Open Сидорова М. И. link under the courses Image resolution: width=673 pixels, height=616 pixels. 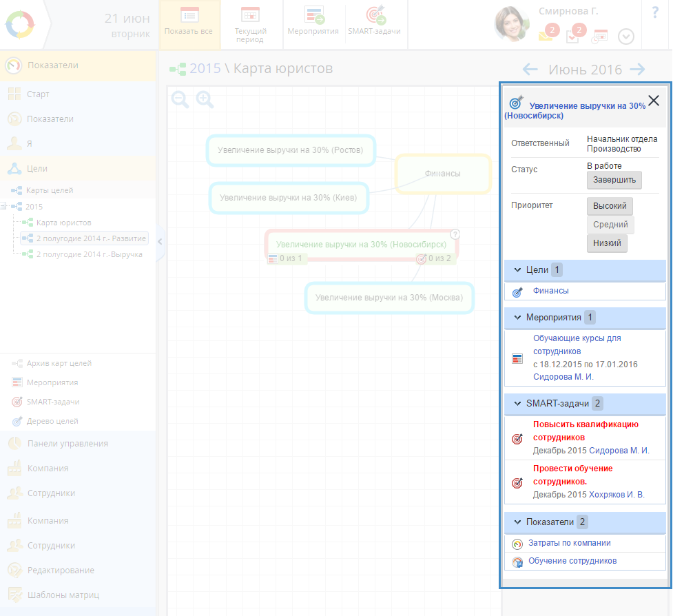coord(563,377)
